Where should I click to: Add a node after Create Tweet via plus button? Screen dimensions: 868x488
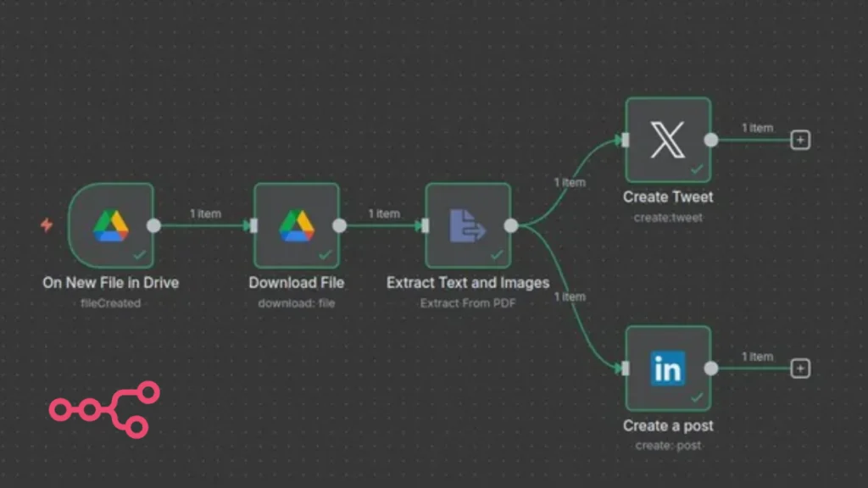pyautogui.click(x=800, y=139)
